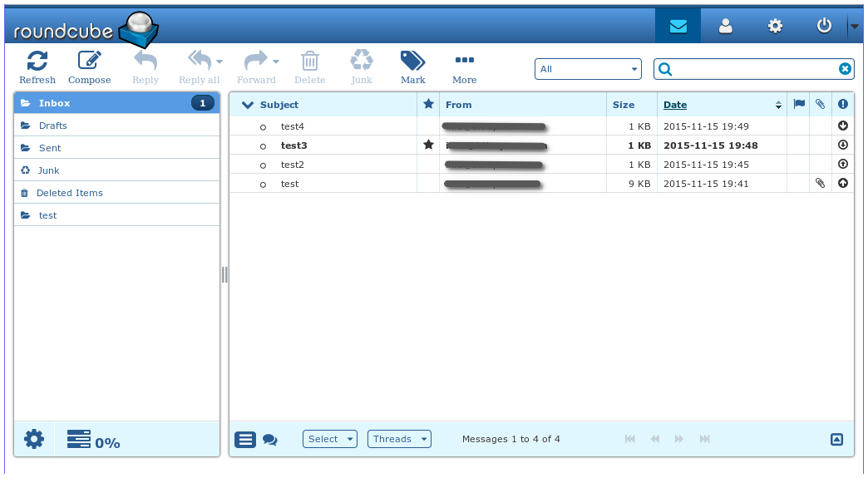Screen dimensions: 868x478
Task: Open the All filter dropdown
Action: [588, 69]
